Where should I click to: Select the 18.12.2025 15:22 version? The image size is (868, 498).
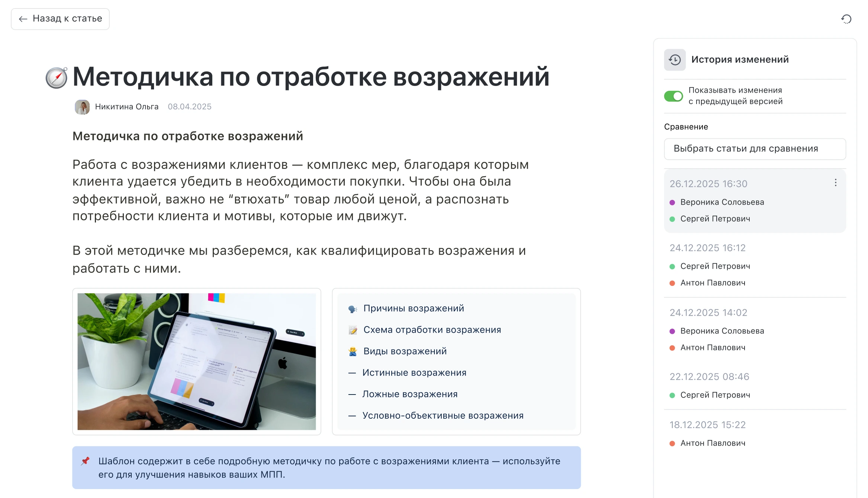(x=707, y=425)
